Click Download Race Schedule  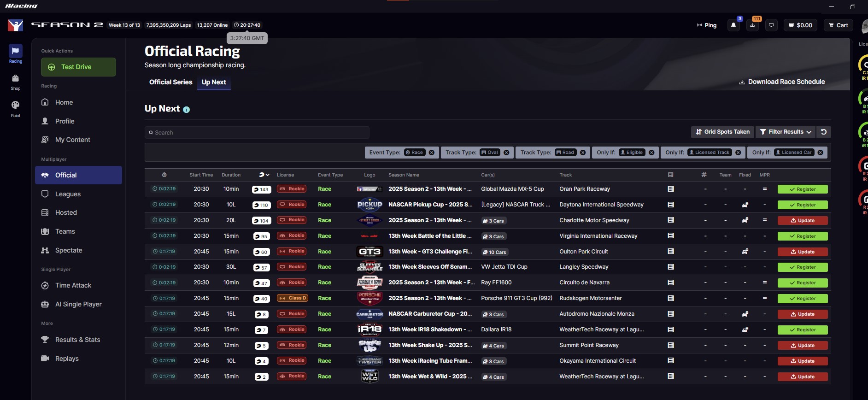click(x=782, y=82)
